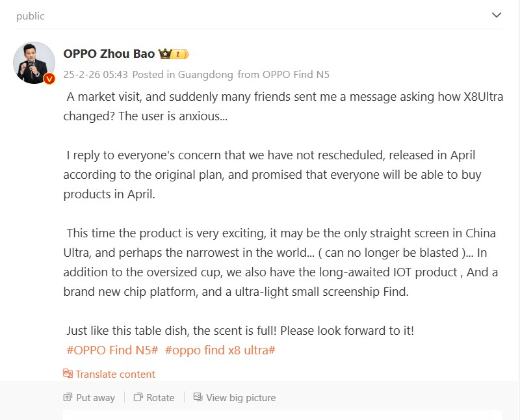This screenshot has width=520, height=420.
Task: Click the orange verified badge on avatar
Action: pos(49,79)
